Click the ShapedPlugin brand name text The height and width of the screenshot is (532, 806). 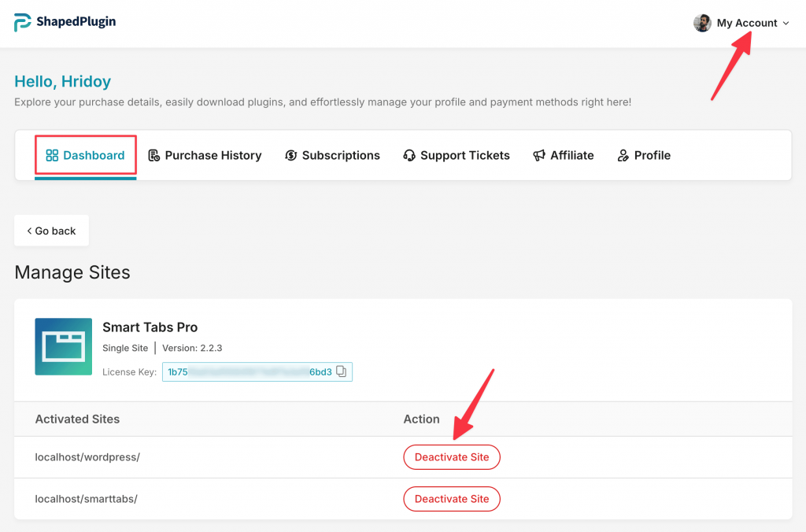point(76,21)
